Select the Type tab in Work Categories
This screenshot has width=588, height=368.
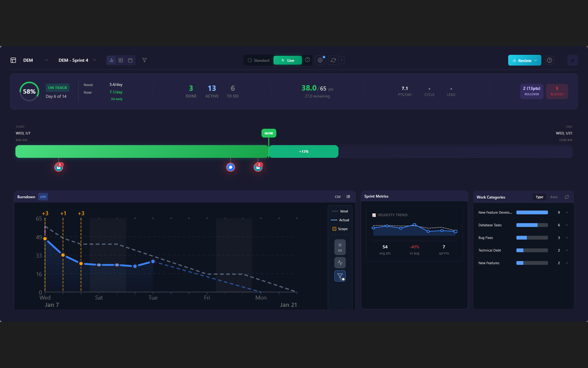coord(539,197)
